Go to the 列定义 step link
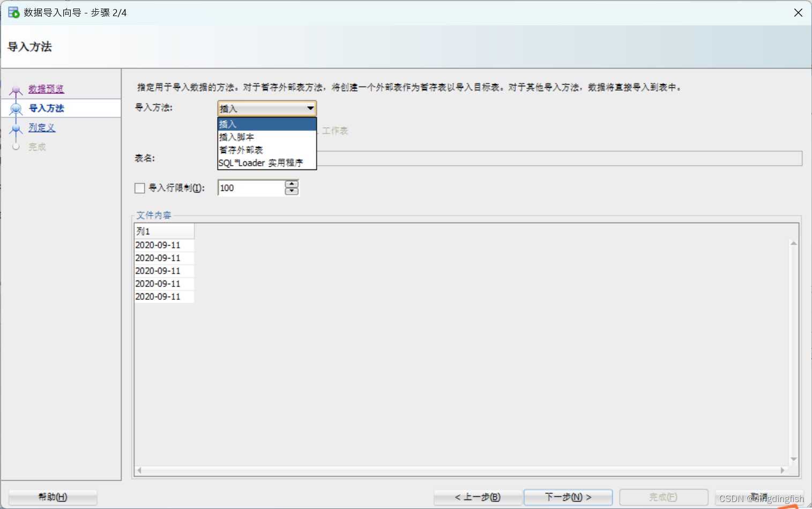812x509 pixels. click(x=42, y=128)
